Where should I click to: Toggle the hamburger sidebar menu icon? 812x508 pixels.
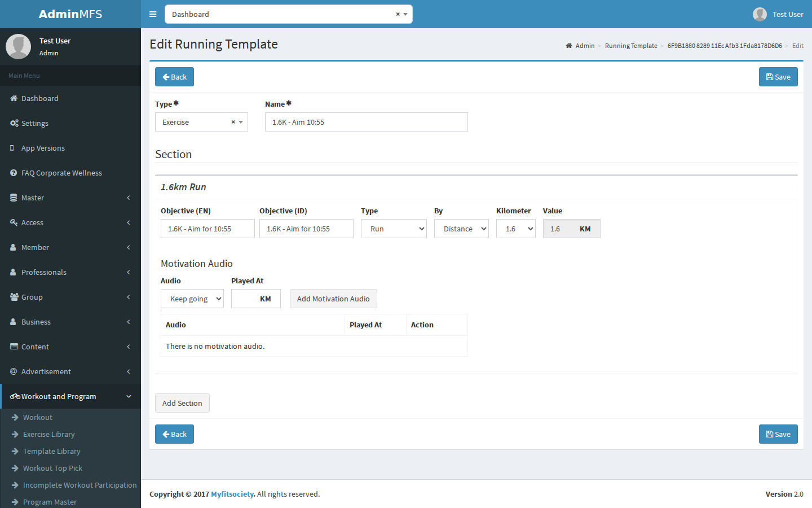pyautogui.click(x=153, y=14)
